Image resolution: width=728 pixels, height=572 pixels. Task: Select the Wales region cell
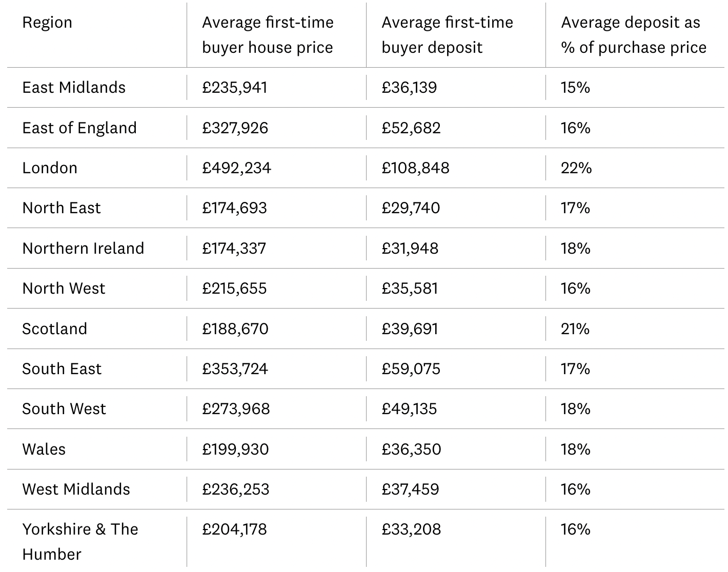click(44, 449)
